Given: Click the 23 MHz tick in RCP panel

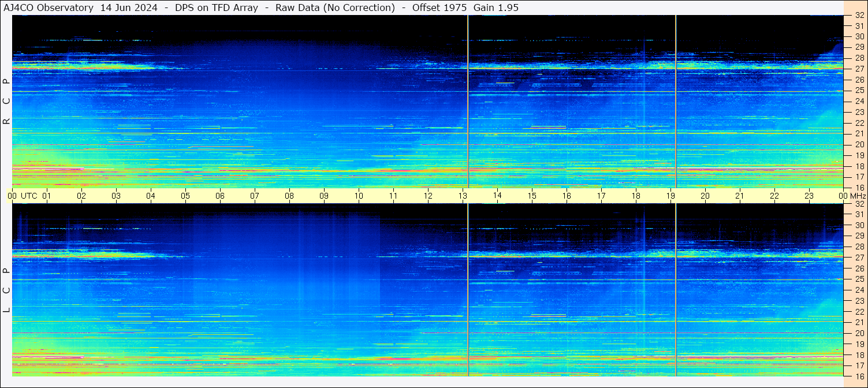Looking at the screenshot, I should click(x=859, y=112).
